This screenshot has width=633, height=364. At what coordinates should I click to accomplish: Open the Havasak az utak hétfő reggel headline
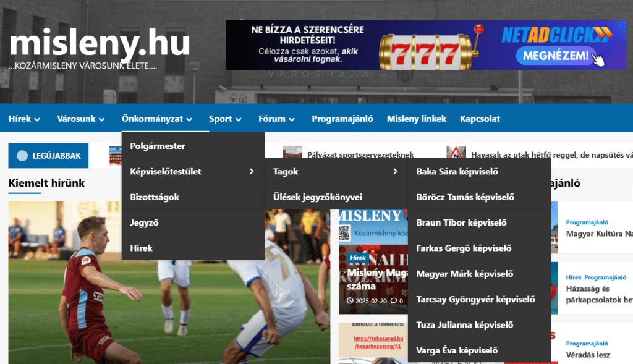[x=552, y=155]
